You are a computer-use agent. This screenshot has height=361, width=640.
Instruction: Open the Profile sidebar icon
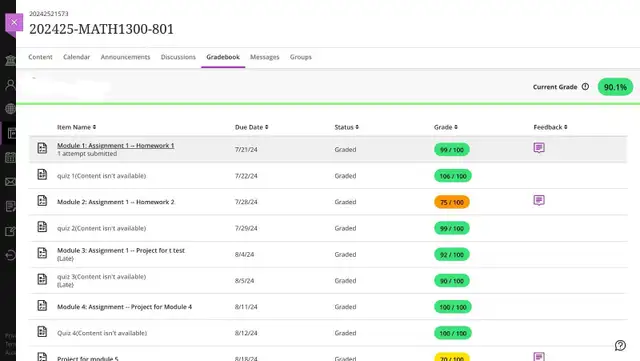click(11, 85)
